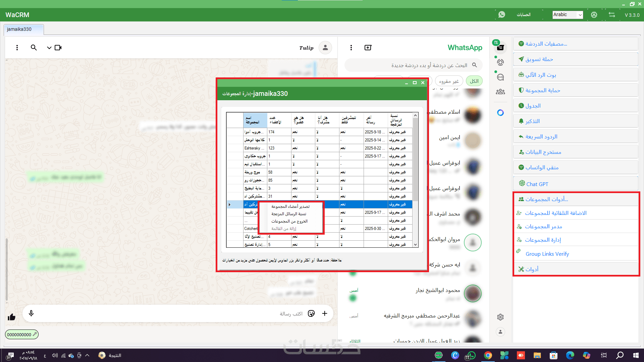Click the thumbs up icon
Viewport: 644px width, 362px height.
pyautogui.click(x=12, y=317)
